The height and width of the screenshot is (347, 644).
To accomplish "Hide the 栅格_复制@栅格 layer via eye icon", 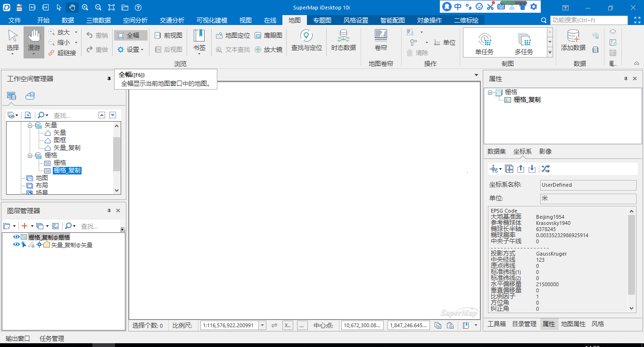I will [17, 237].
